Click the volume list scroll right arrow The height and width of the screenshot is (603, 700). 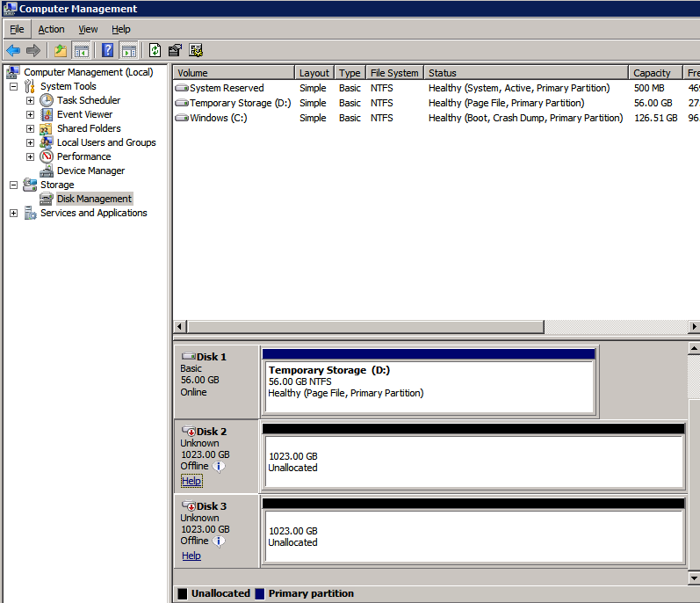[x=694, y=327]
